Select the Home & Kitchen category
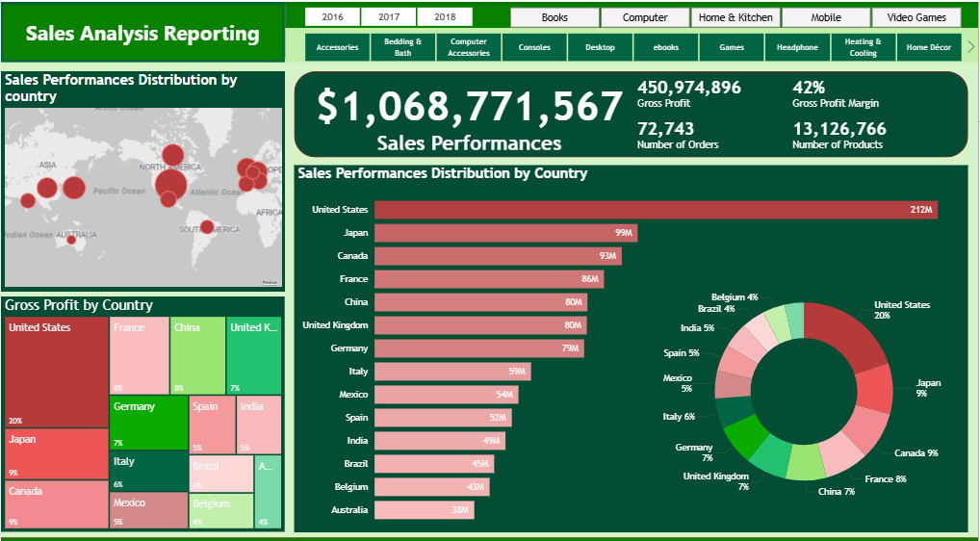The width and height of the screenshot is (980, 541). (735, 17)
